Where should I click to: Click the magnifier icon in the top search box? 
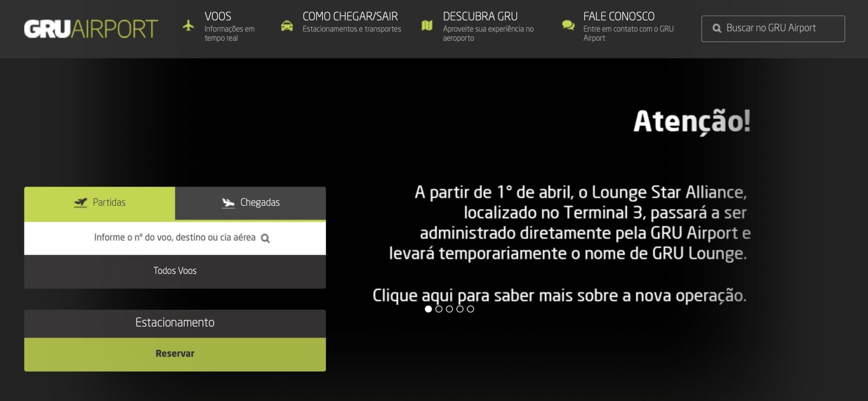(717, 29)
